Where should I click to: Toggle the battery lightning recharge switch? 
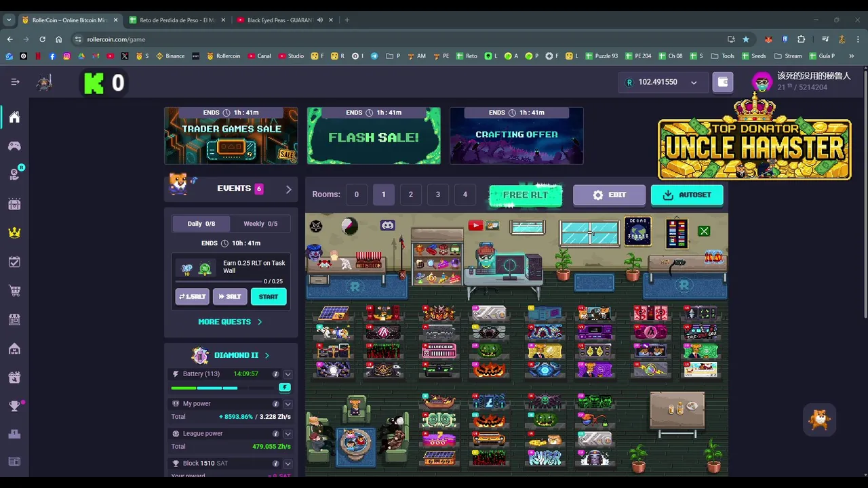point(285,388)
